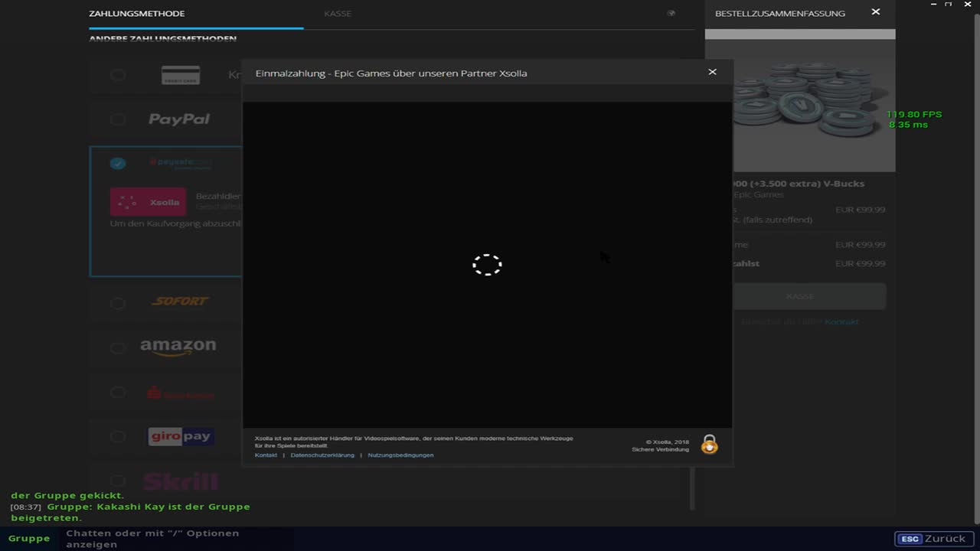Select the credit card radio button
Viewport: 980px width, 551px height.
pos(118,75)
